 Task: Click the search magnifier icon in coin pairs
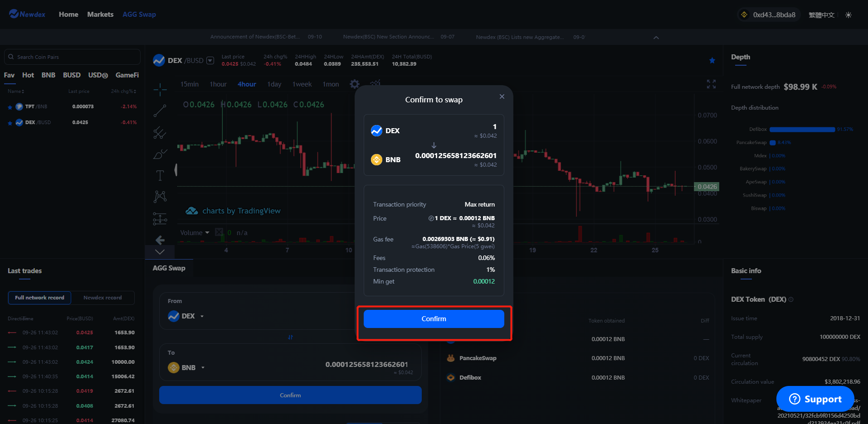(11, 57)
